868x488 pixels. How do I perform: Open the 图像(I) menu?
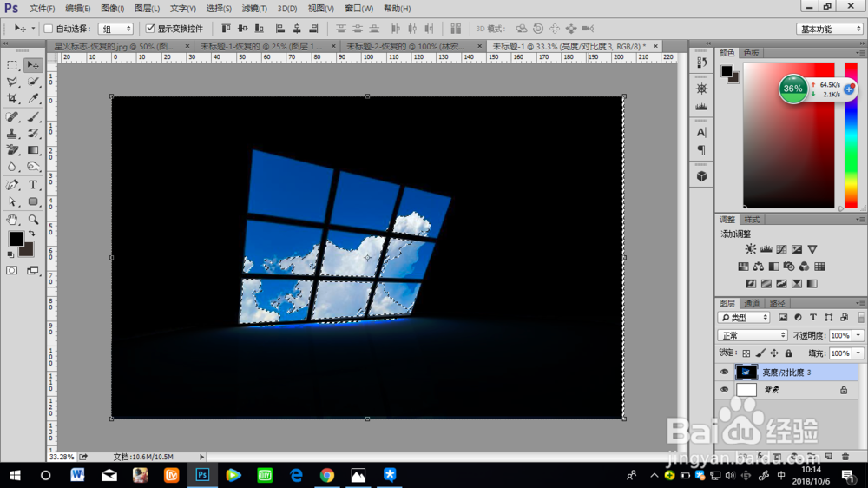coord(112,9)
